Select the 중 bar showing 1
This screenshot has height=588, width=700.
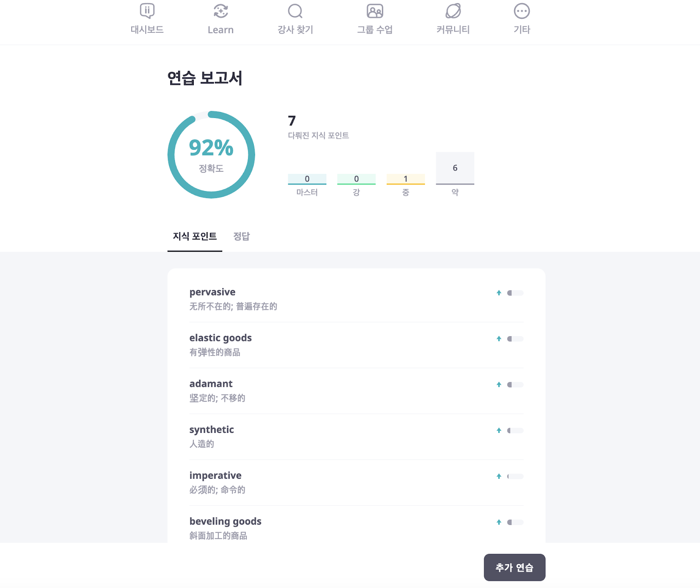click(406, 179)
